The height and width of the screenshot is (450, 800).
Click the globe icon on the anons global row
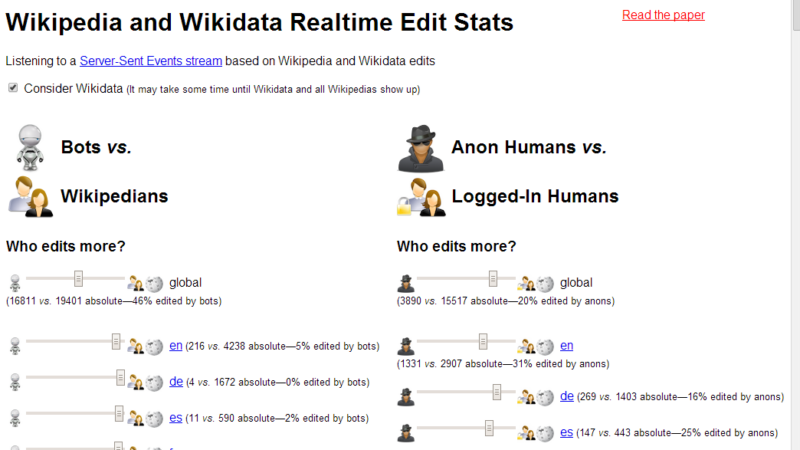pos(545,283)
